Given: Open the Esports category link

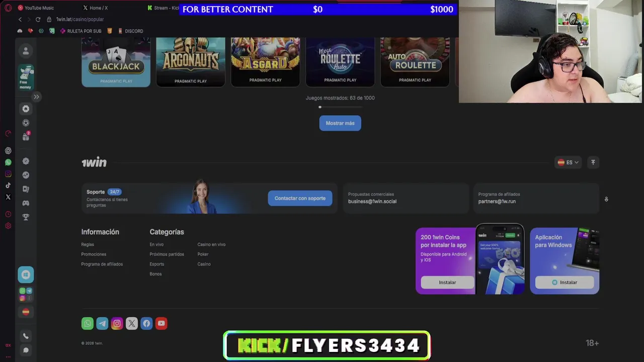Looking at the screenshot, I should 157,264.
